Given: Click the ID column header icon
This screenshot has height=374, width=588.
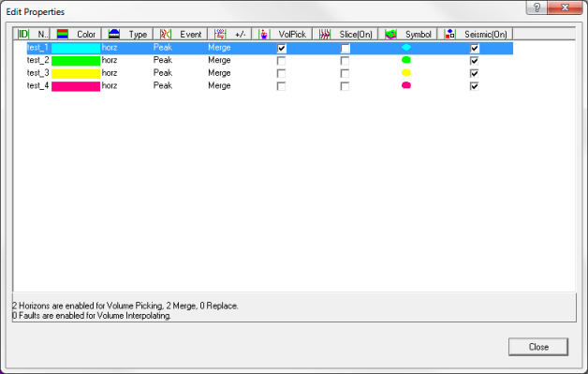Looking at the screenshot, I should 23,34.
